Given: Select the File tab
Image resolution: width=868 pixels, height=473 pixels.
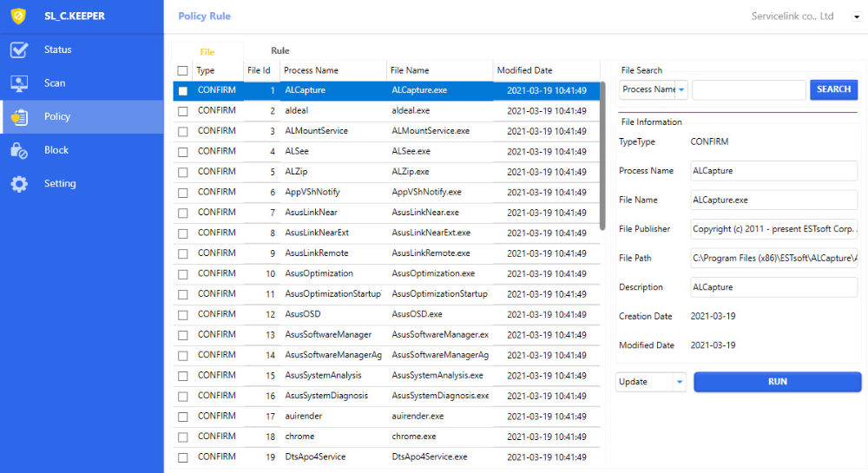Looking at the screenshot, I should click(207, 52).
